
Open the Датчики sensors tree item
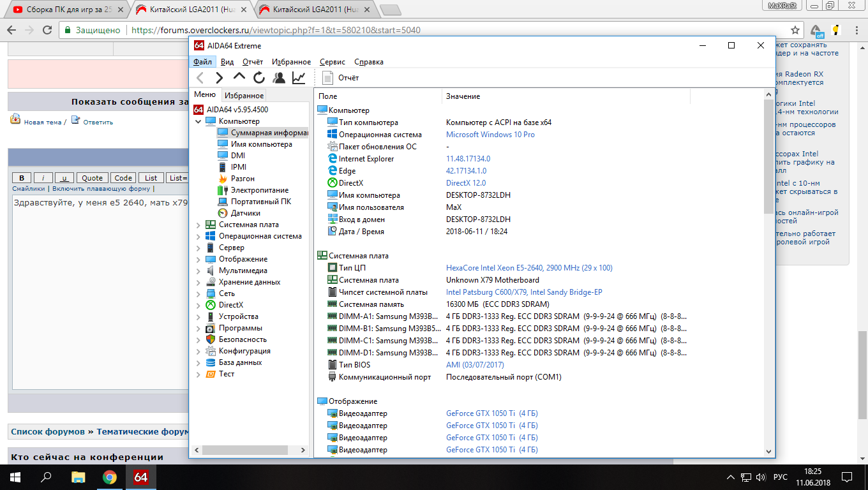point(239,213)
